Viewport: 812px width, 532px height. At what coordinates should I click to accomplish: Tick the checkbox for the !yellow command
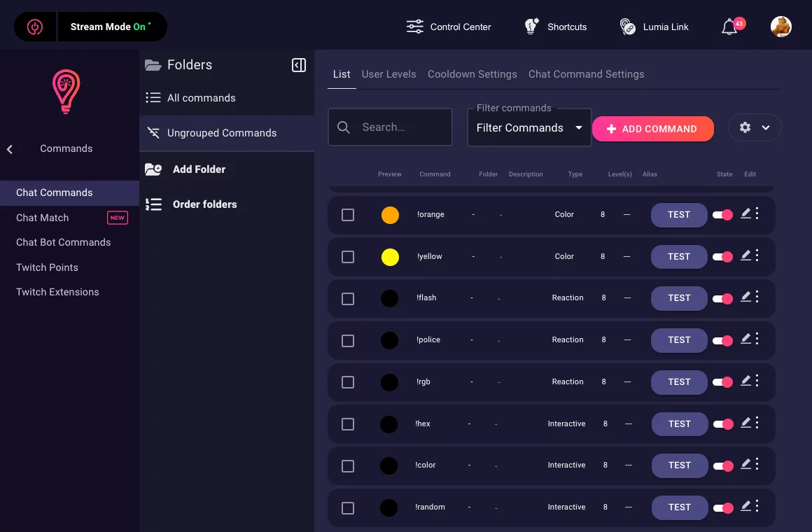pyautogui.click(x=348, y=257)
